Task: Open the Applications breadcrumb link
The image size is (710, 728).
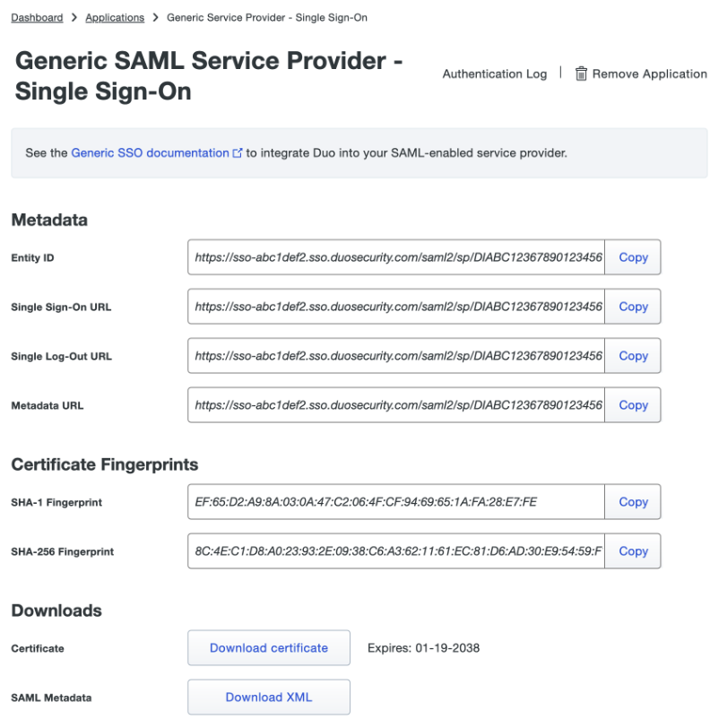Action: tap(115, 17)
